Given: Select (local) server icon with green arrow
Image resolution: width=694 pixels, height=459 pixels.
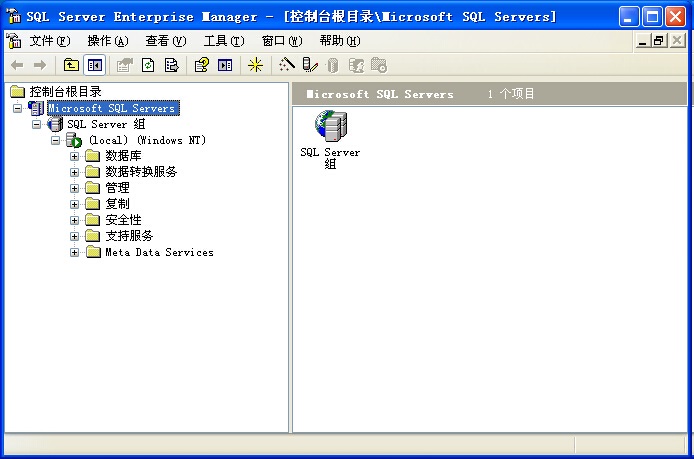Looking at the screenshot, I should (x=74, y=140).
